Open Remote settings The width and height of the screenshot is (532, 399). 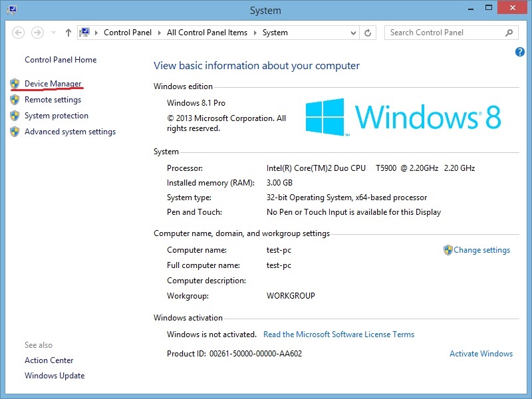pos(53,100)
